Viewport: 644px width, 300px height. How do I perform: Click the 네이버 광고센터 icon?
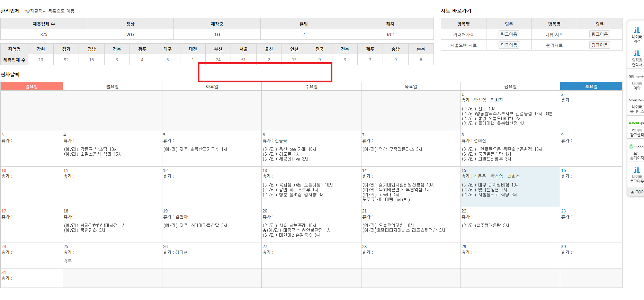point(636,128)
